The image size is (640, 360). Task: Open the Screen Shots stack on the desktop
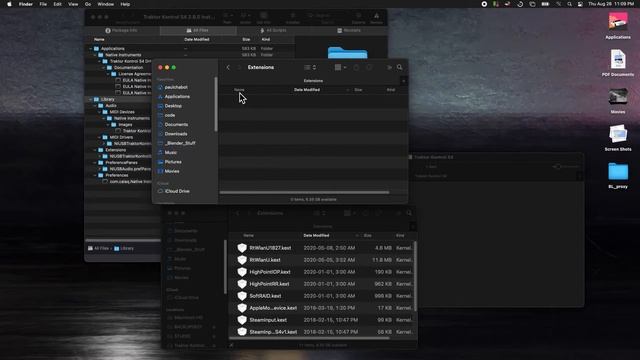618,138
